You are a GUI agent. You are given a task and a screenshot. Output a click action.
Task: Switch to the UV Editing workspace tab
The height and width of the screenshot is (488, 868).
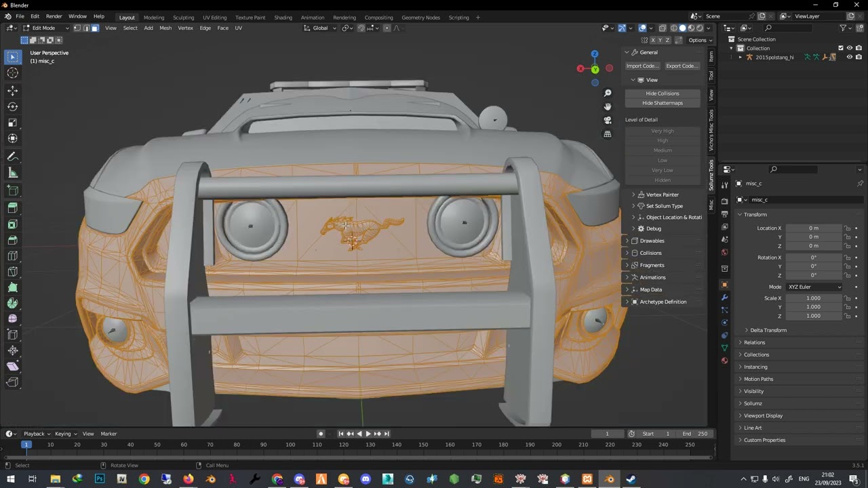[214, 17]
